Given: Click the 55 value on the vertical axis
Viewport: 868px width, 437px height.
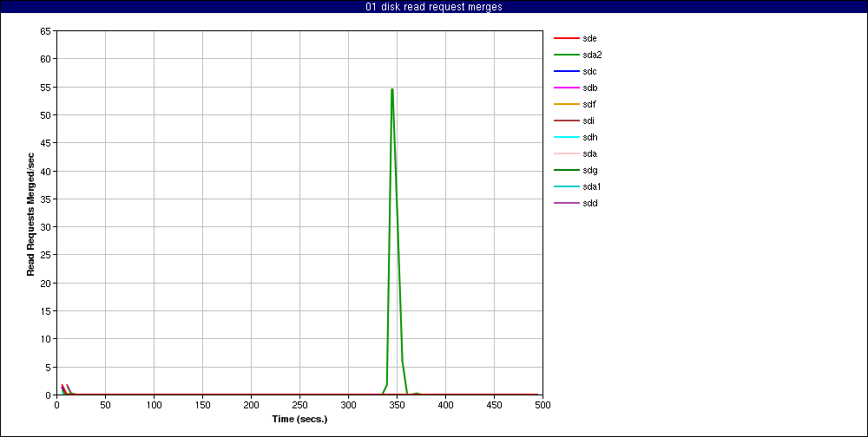Looking at the screenshot, I should tap(46, 87).
